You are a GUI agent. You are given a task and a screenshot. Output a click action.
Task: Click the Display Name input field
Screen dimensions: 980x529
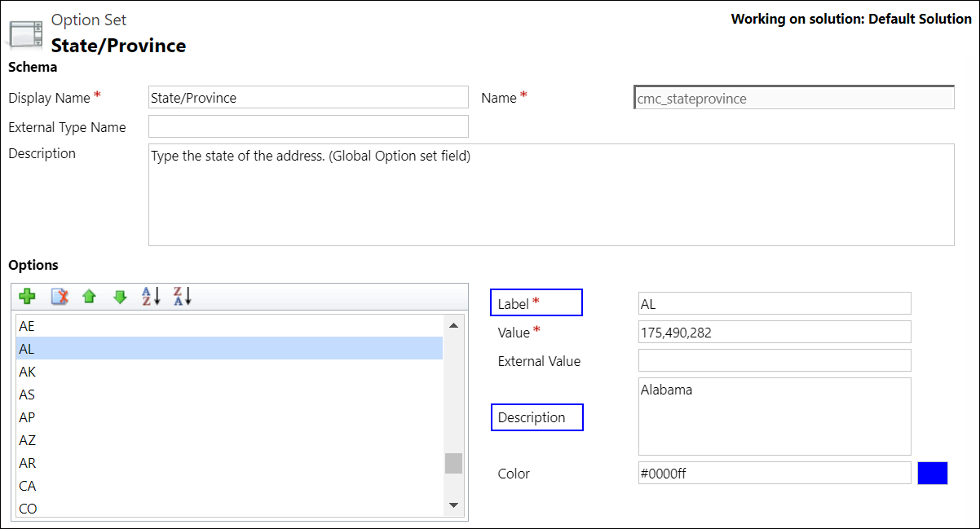[x=308, y=98]
